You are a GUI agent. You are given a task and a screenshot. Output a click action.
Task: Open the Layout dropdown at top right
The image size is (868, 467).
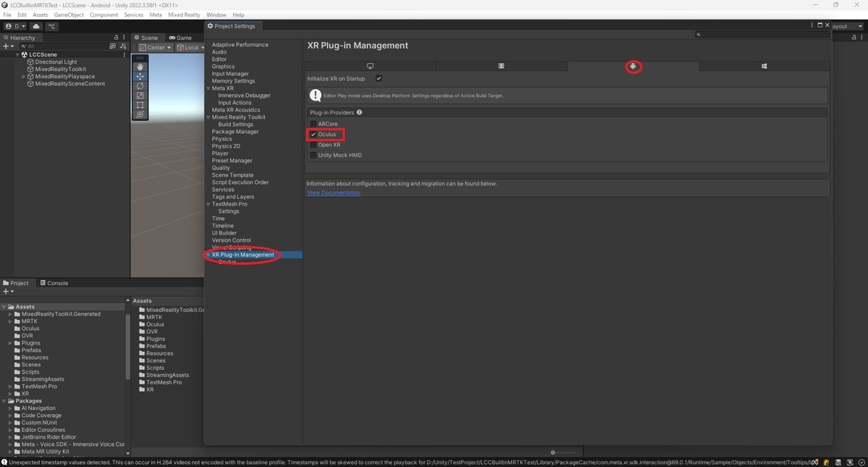846,26
